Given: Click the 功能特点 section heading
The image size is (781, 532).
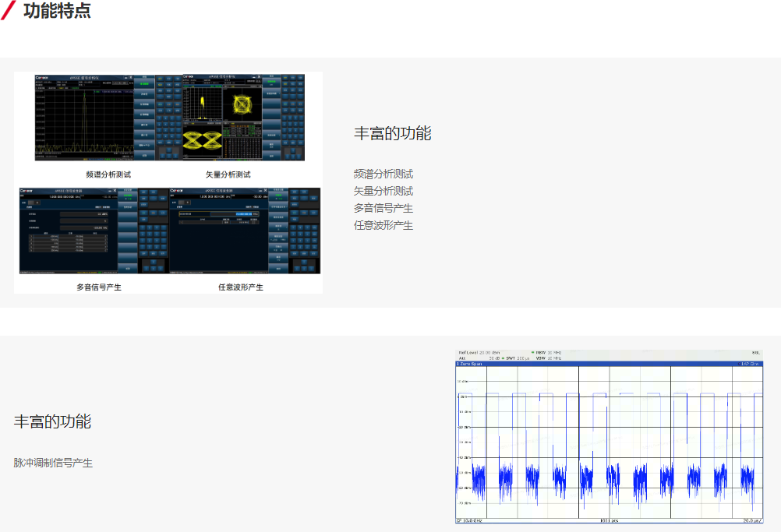Looking at the screenshot, I should pyautogui.click(x=57, y=11).
